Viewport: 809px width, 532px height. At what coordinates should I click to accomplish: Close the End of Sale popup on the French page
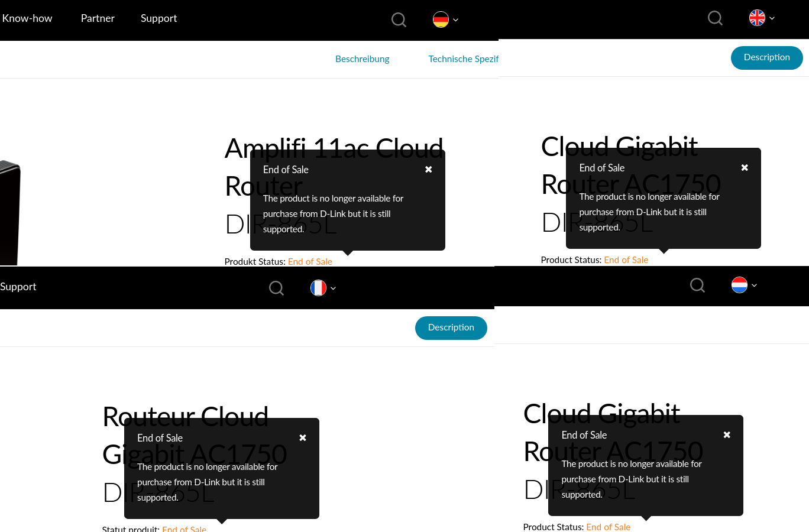[303, 438]
